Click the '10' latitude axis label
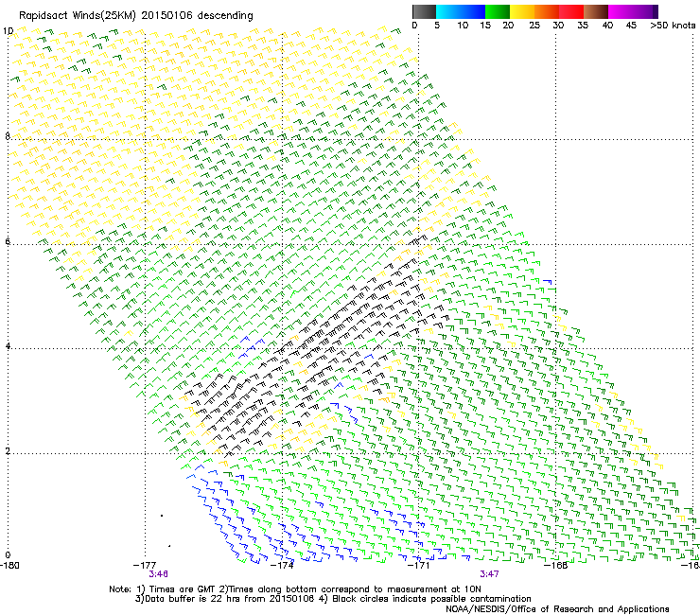Image resolution: width=700 pixels, height=615 pixels. point(8,31)
